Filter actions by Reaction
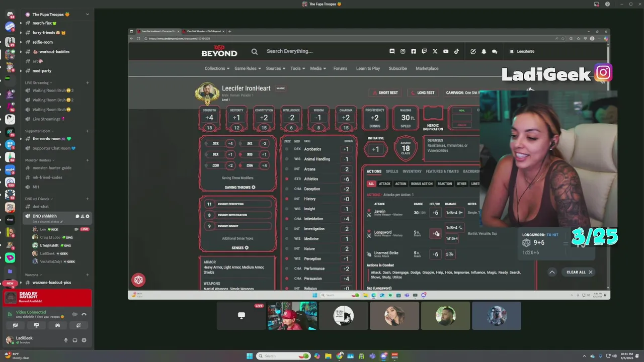Viewport: 644px width, 362px height. pos(445,184)
